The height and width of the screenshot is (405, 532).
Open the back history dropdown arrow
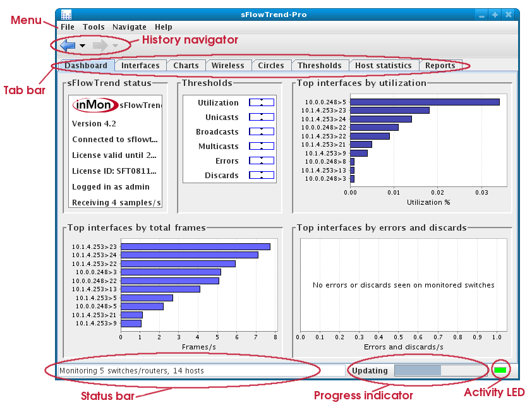pos(82,45)
